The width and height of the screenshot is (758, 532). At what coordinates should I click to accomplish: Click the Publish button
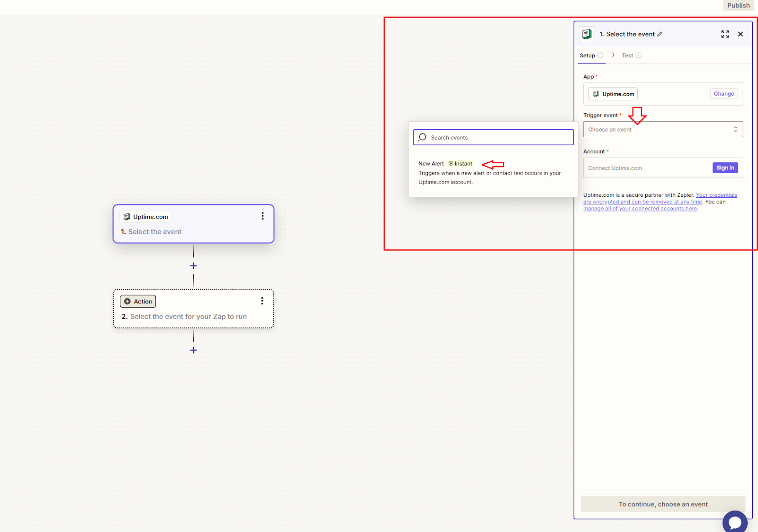(738, 5)
